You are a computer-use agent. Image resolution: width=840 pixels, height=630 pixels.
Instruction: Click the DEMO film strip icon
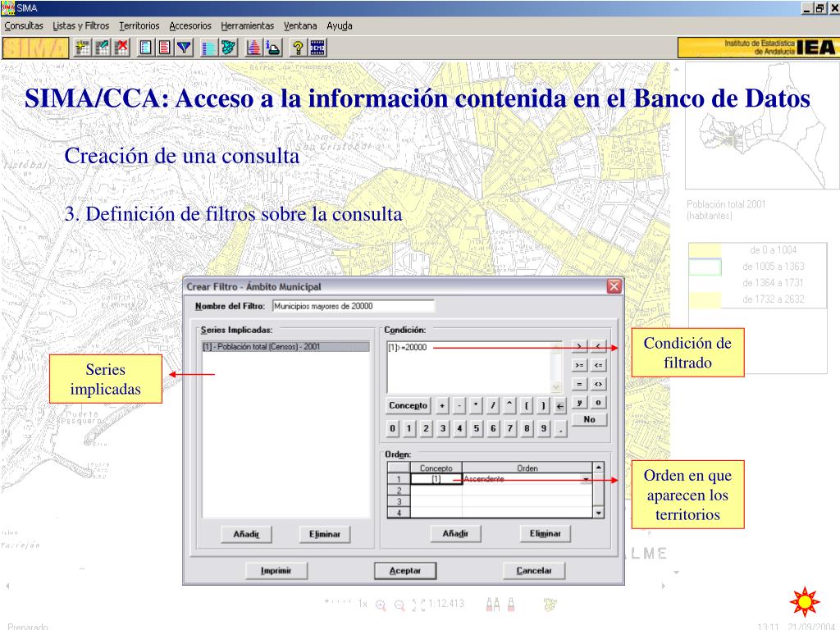tap(317, 48)
